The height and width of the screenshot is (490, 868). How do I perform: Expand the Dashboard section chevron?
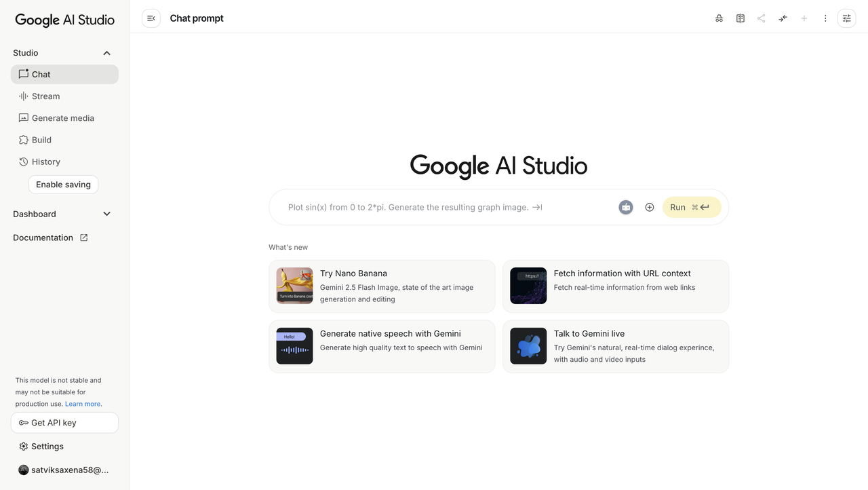click(106, 214)
